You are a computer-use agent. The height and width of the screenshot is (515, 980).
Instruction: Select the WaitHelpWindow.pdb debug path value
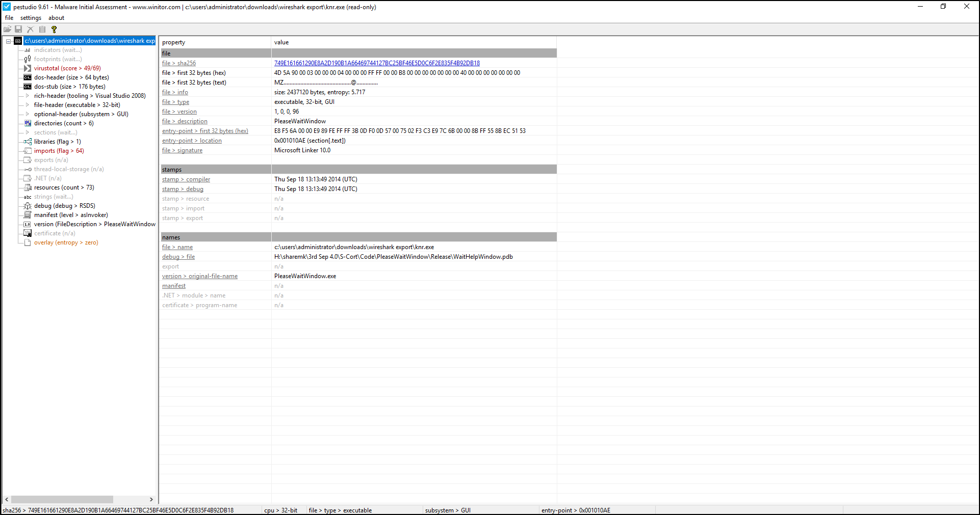pos(394,257)
